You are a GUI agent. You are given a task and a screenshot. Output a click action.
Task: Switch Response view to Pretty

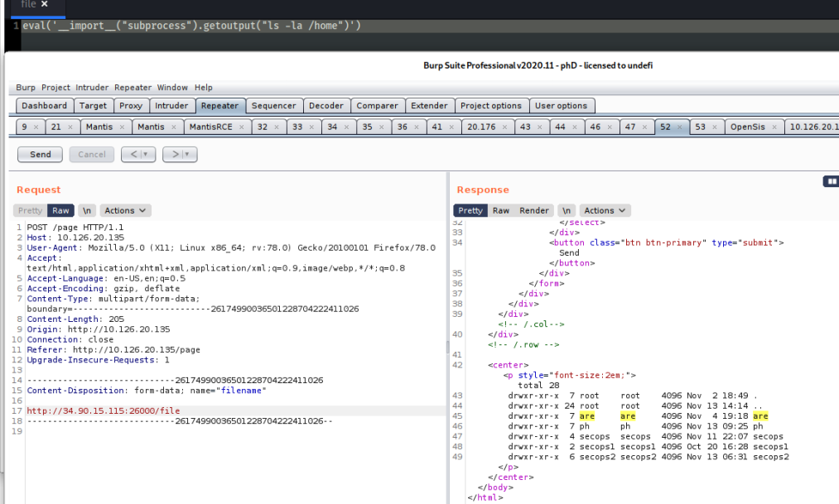[470, 210]
